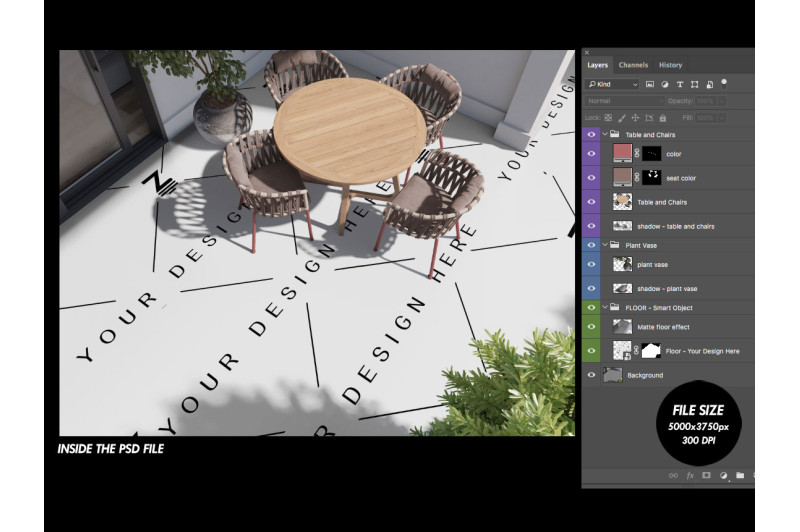Image resolution: width=800 pixels, height=532 pixels.
Task: Collapse the FLOOR - Smart Object group chevron
Action: [605, 308]
